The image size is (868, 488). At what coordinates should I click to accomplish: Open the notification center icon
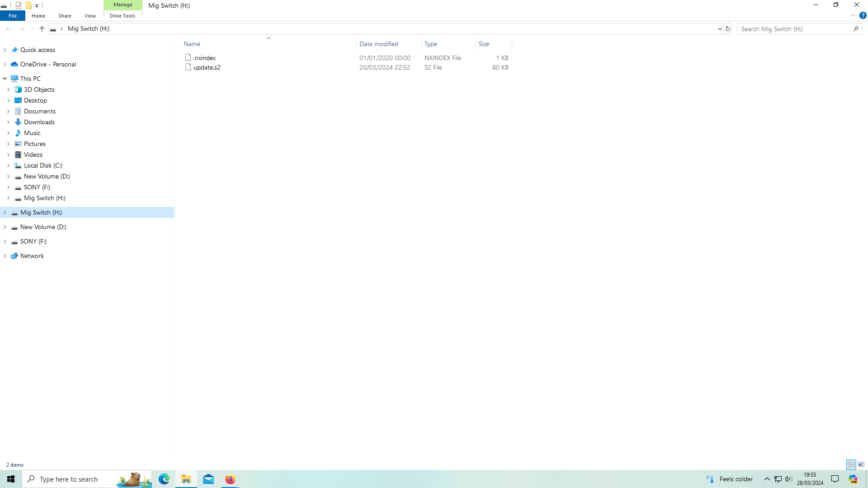[835, 479]
